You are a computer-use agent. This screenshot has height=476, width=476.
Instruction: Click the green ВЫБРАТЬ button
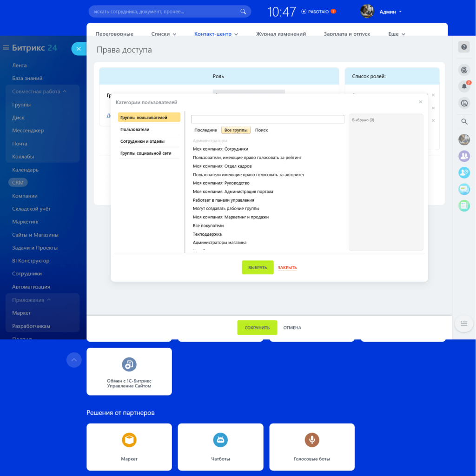click(258, 267)
